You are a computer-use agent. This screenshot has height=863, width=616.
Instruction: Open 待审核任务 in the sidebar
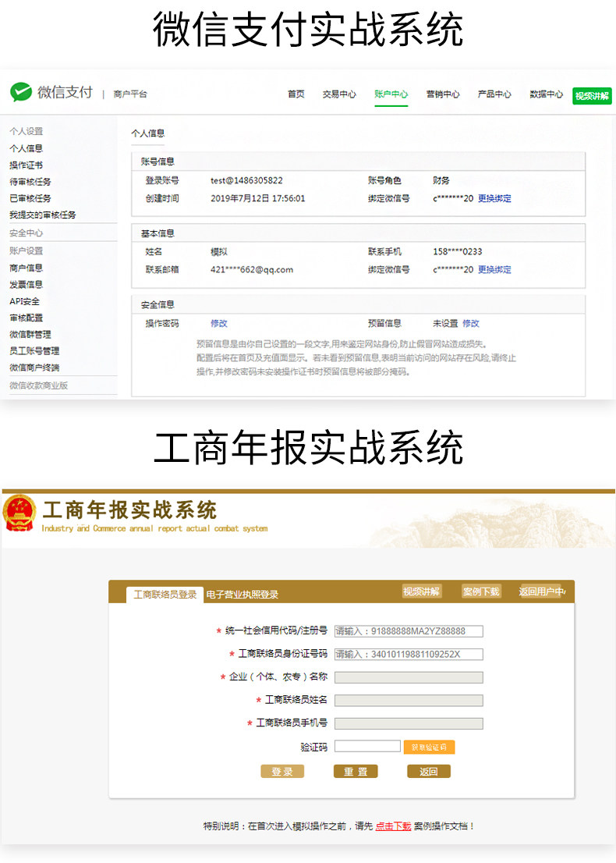tap(30, 181)
